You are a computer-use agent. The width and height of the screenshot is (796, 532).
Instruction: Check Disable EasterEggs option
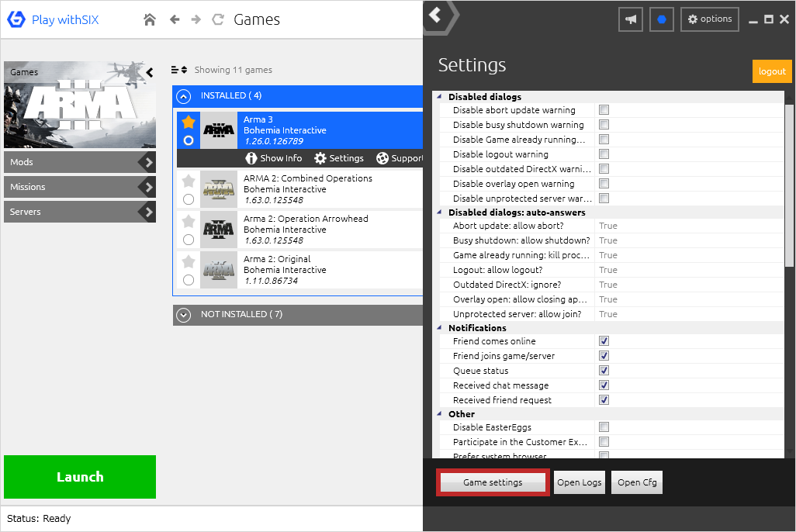pyautogui.click(x=604, y=427)
